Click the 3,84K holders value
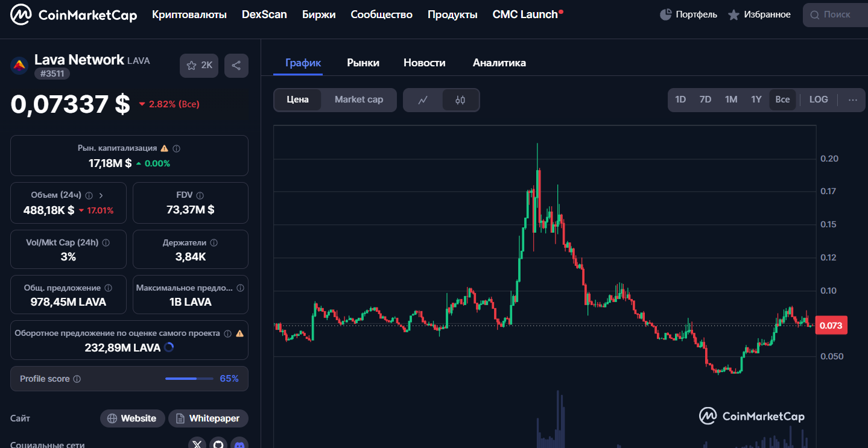The width and height of the screenshot is (868, 448). (191, 257)
